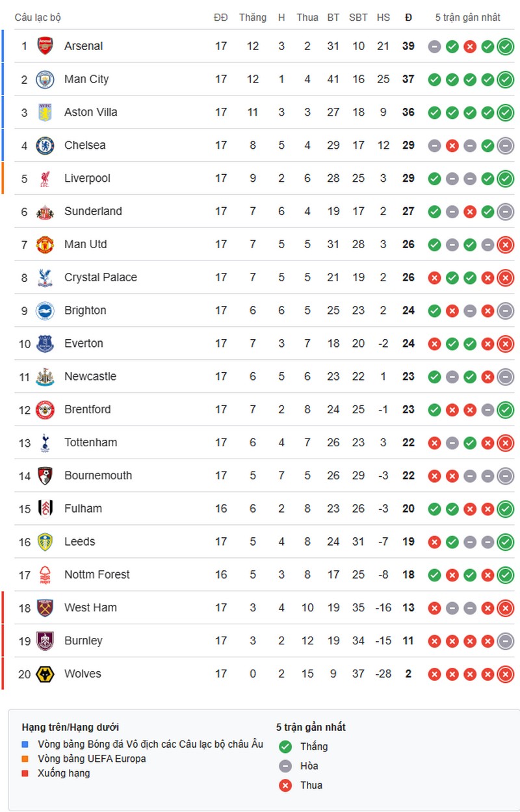Select the Nottm Forest team name
The height and width of the screenshot is (812, 520).
pos(97,575)
